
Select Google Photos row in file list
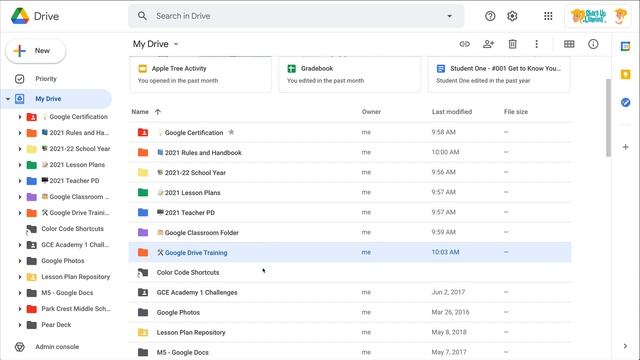coord(350,312)
